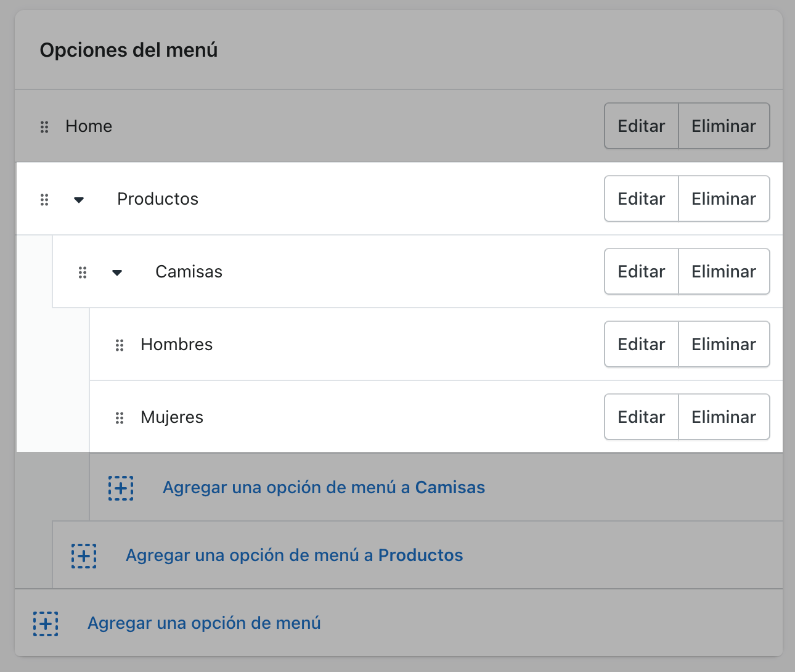Select the Home row label
The height and width of the screenshot is (672, 795).
coord(89,126)
